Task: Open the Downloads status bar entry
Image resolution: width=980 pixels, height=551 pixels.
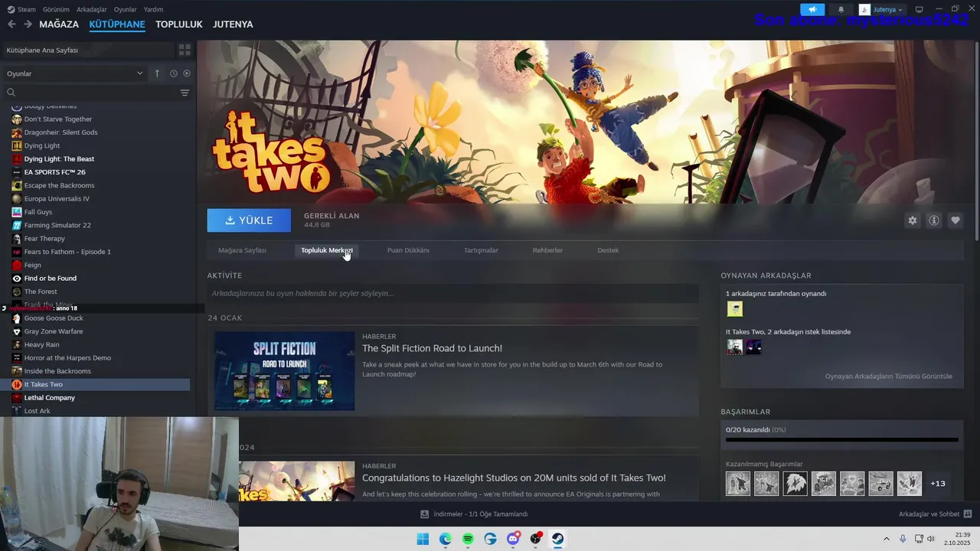Action: (474, 514)
